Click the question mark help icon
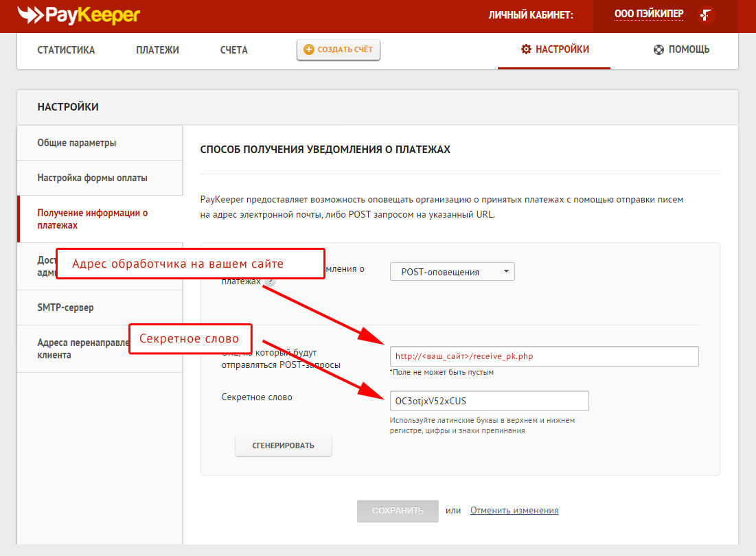The image size is (756, 556). [x=270, y=281]
